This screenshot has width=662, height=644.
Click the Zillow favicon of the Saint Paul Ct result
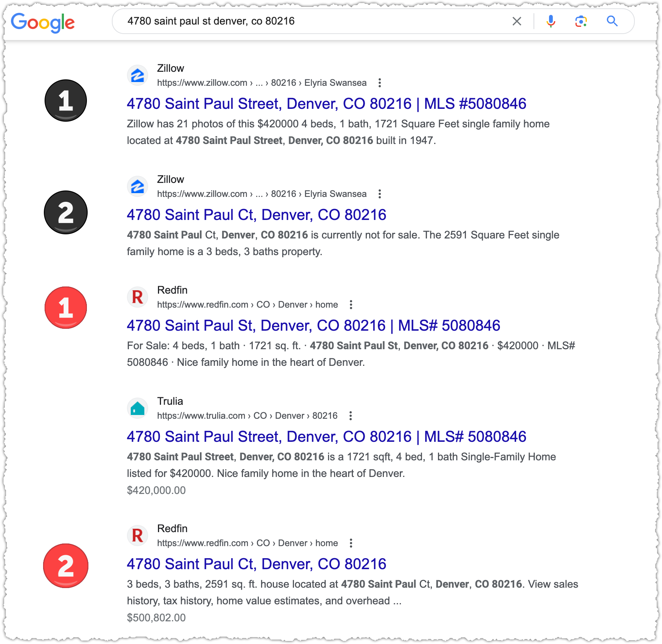[x=138, y=186]
